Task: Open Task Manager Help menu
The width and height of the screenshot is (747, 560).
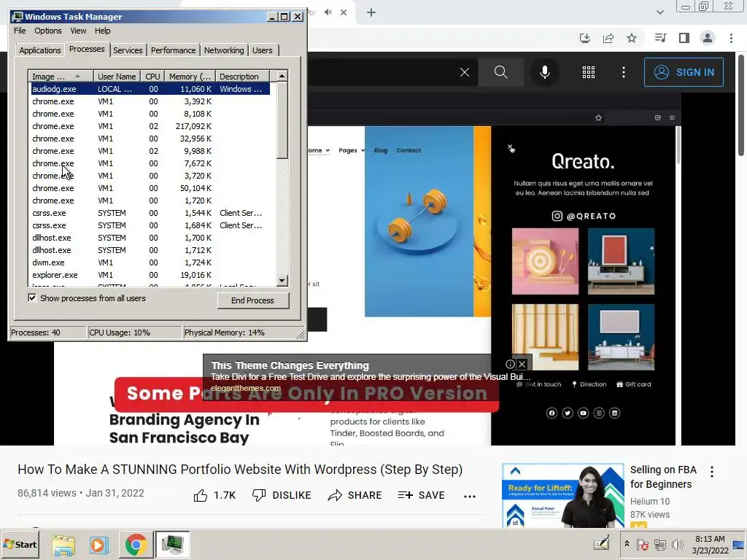Action: point(102,31)
